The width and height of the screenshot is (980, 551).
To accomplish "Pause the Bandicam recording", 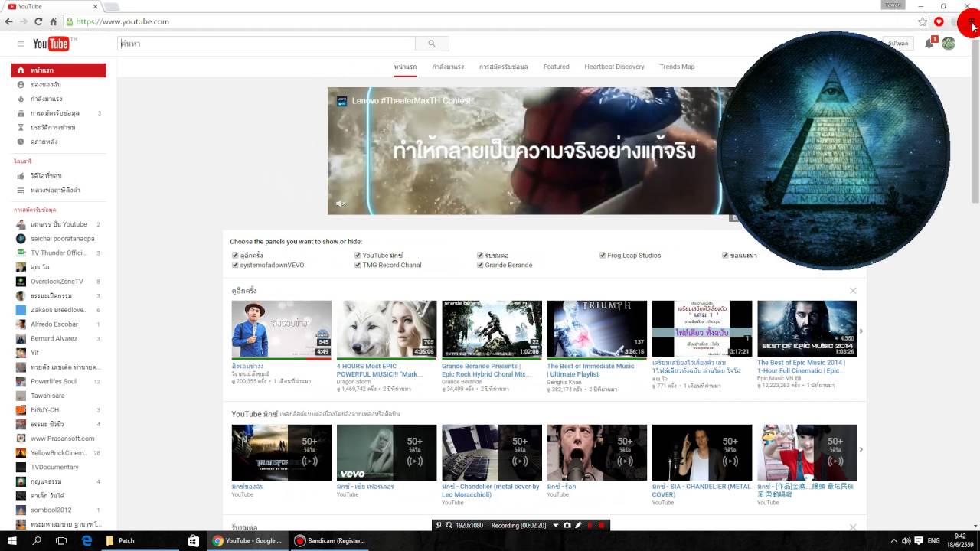I will [590, 526].
